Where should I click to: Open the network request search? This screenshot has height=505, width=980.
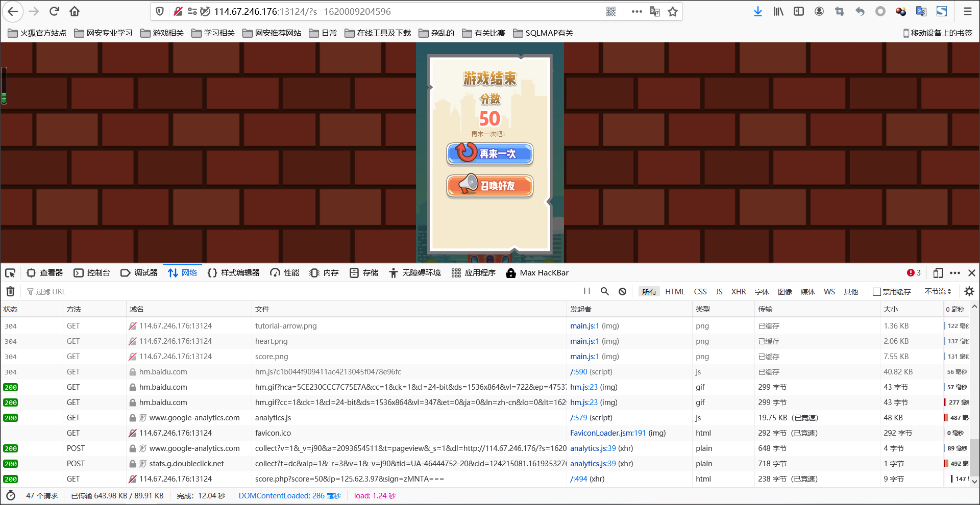(x=604, y=291)
